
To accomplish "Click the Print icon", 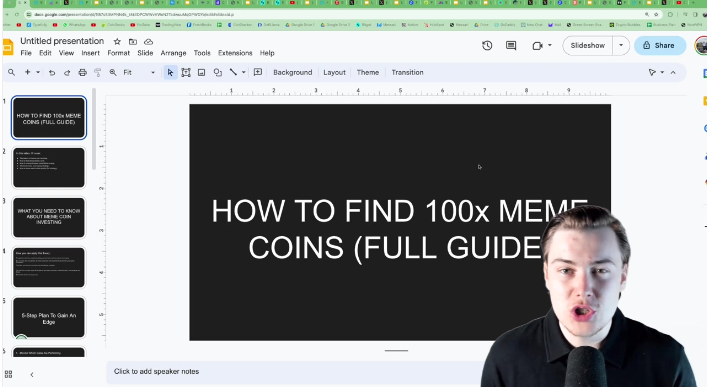I will pos(82,72).
